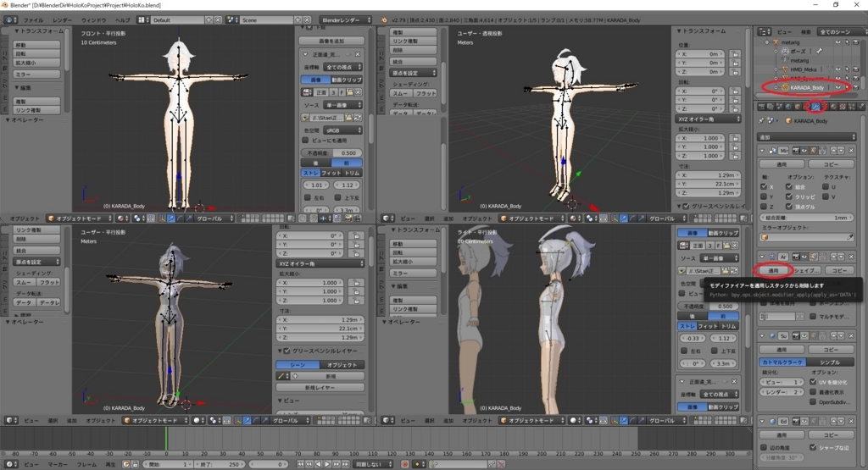Switch the Subsurf type to シンプル
868x470 pixels.
tap(830, 362)
